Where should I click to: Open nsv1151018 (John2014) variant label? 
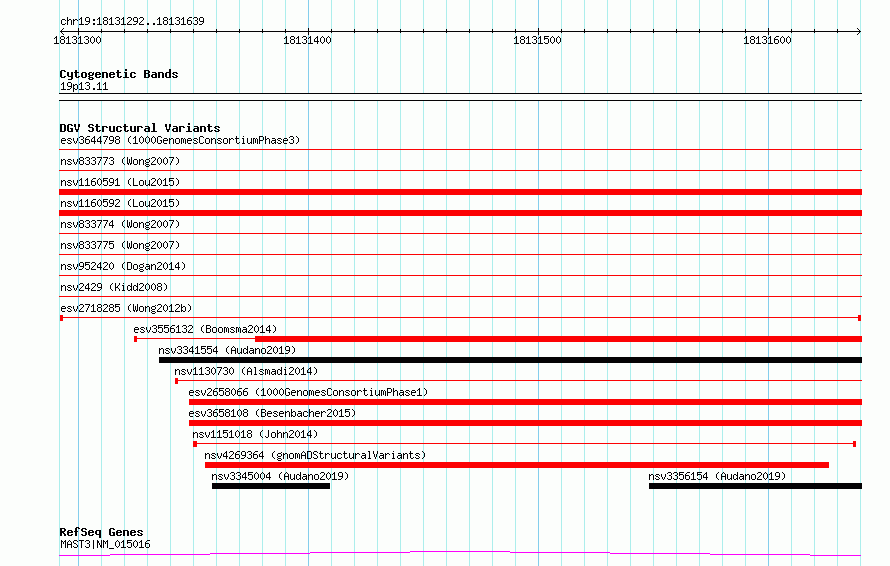[x=255, y=434]
